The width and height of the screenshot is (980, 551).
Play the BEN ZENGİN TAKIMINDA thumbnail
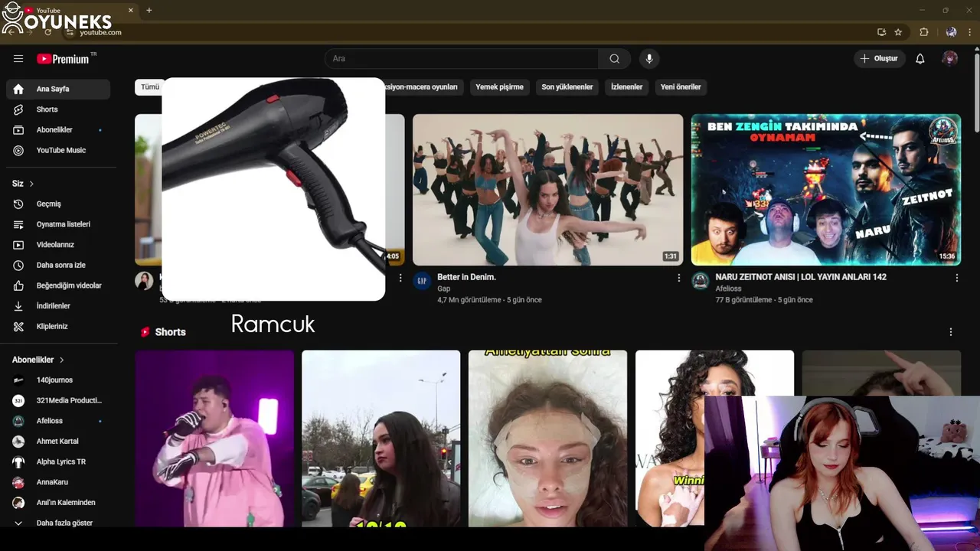tap(826, 190)
